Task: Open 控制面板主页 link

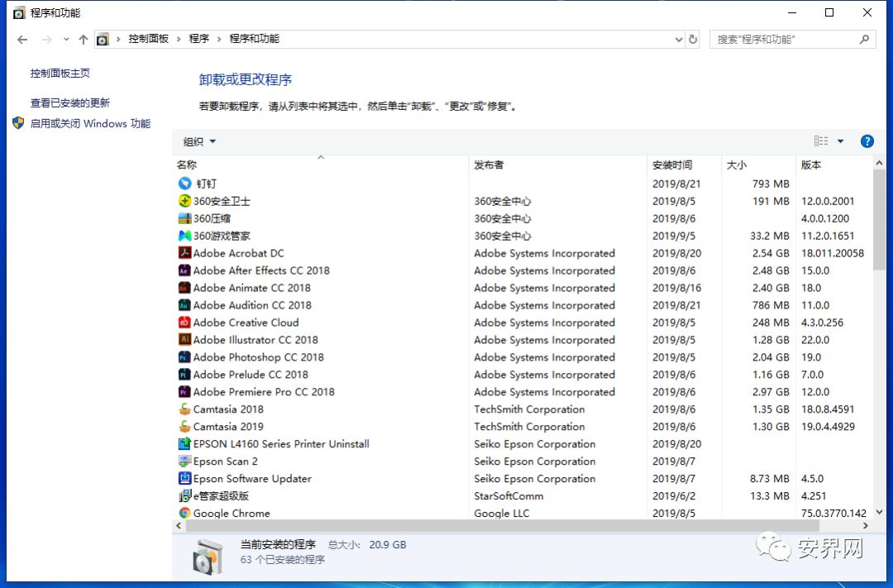Action: tap(60, 73)
